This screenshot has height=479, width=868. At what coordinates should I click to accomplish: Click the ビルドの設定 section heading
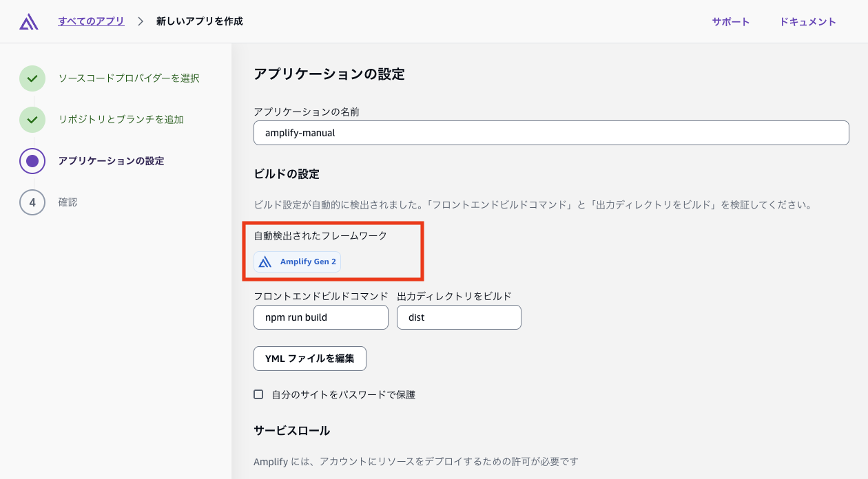coord(287,174)
